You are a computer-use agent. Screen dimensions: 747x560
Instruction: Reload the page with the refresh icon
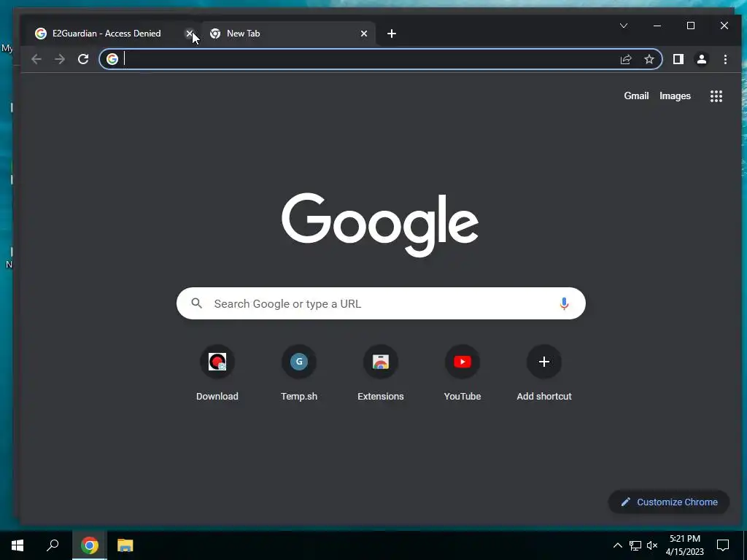(83, 59)
